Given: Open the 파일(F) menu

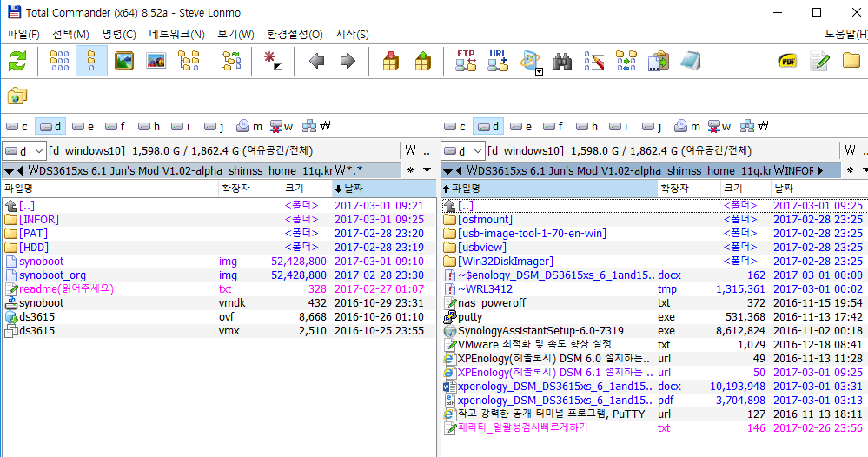Looking at the screenshot, I should (23, 34).
